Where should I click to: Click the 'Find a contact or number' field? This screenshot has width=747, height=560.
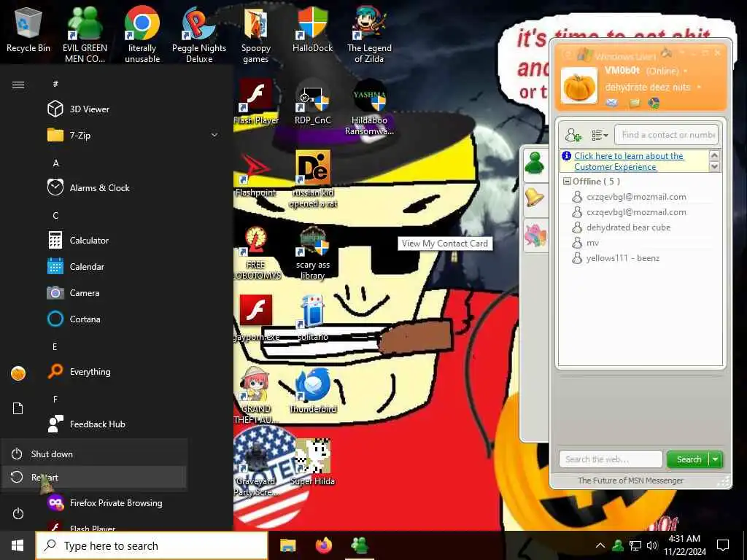coord(667,135)
